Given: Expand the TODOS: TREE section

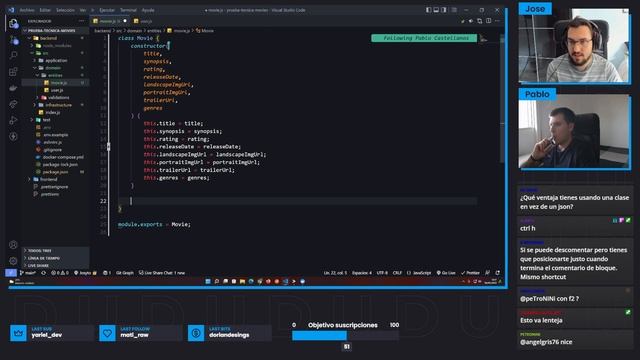Looking at the screenshot, I should click(55, 251).
